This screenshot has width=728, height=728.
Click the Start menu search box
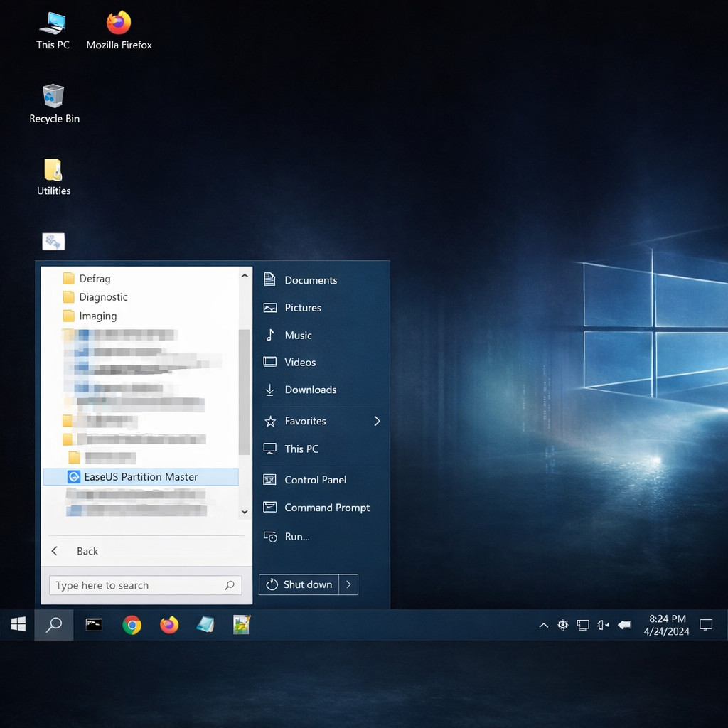[139, 584]
